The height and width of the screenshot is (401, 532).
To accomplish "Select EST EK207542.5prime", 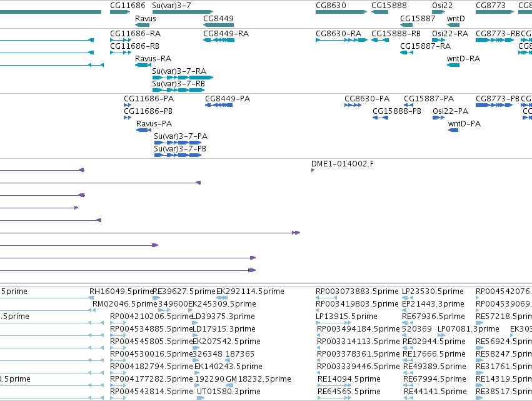I will [227, 342].
